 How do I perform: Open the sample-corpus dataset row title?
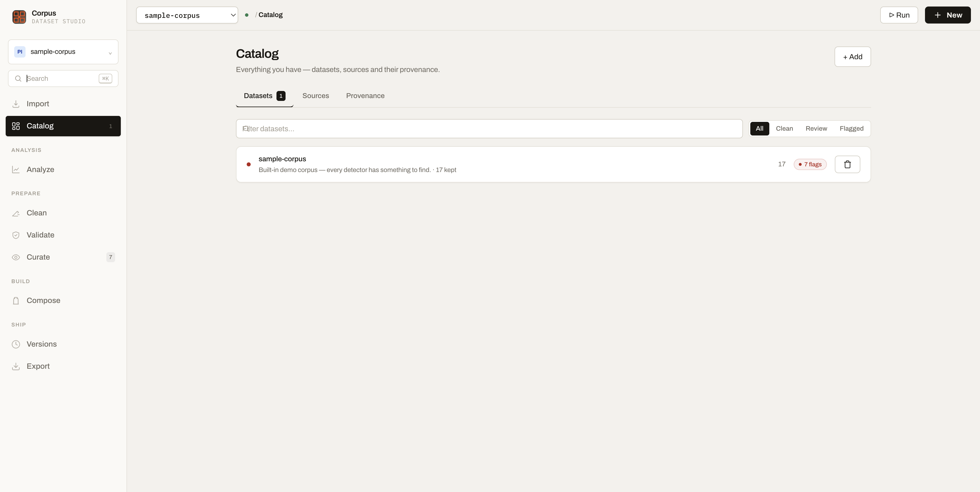point(282,159)
